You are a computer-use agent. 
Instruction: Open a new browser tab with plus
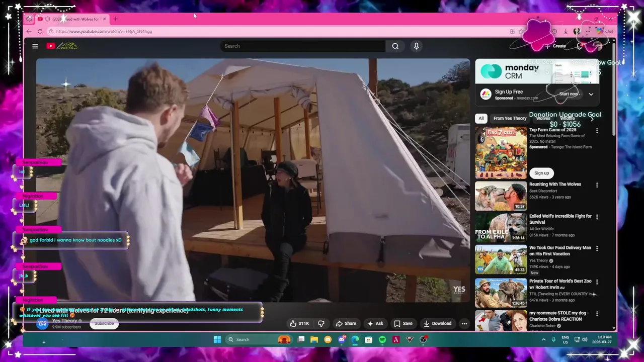115,19
